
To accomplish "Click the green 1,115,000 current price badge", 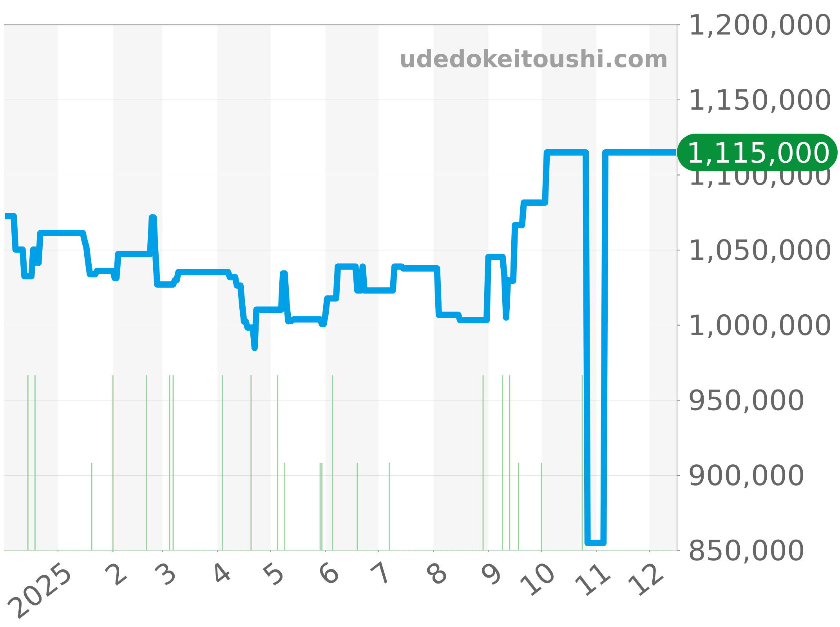I will [757, 153].
